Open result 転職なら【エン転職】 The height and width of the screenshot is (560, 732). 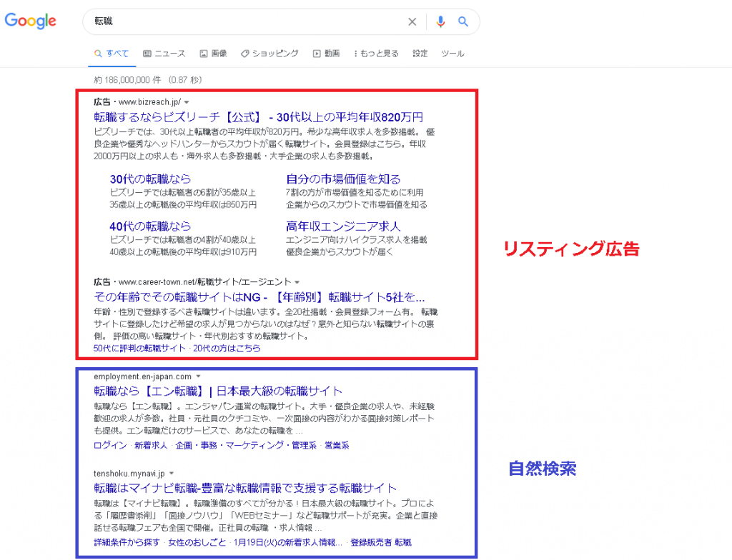point(218,391)
